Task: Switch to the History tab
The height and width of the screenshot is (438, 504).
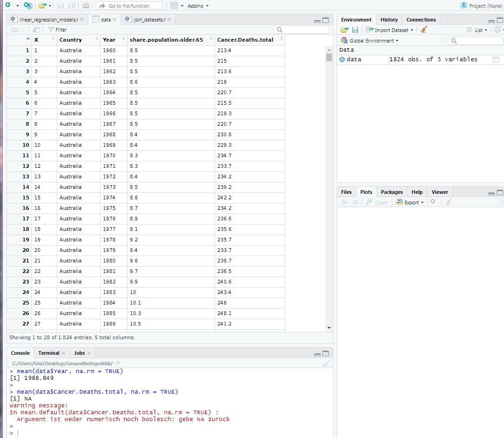Action: click(x=389, y=20)
